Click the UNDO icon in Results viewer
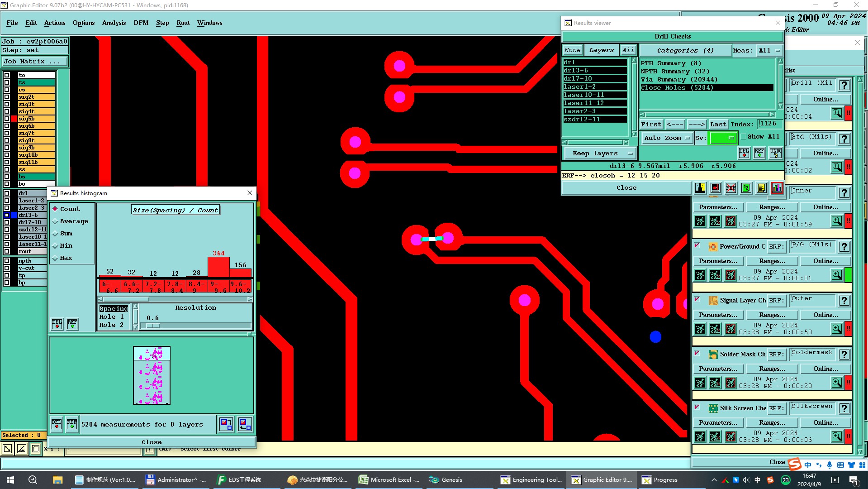The image size is (868, 489). [x=776, y=153]
